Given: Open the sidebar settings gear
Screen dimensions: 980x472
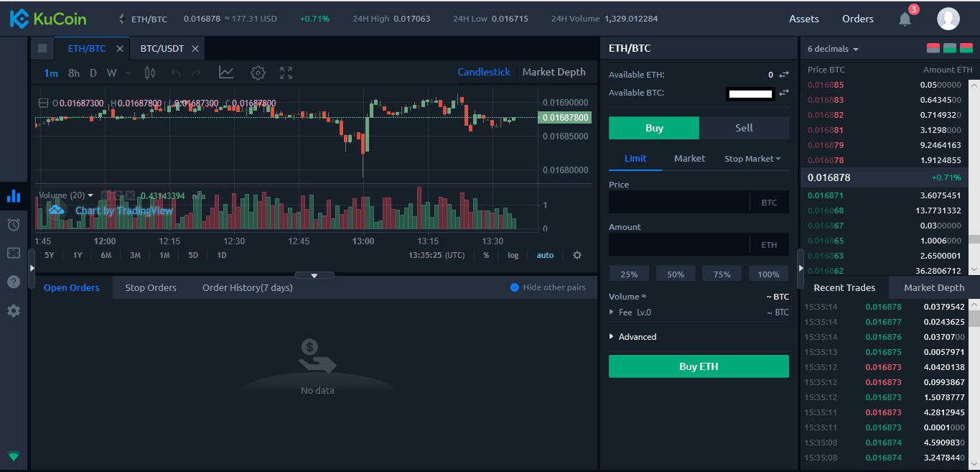Looking at the screenshot, I should coord(14,311).
